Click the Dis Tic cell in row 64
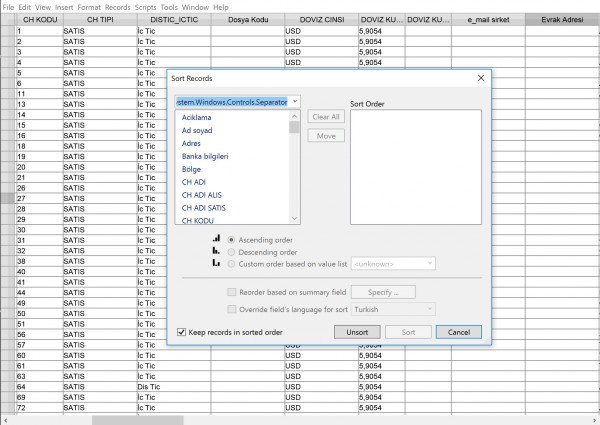This screenshot has width=600, height=425. [x=174, y=387]
